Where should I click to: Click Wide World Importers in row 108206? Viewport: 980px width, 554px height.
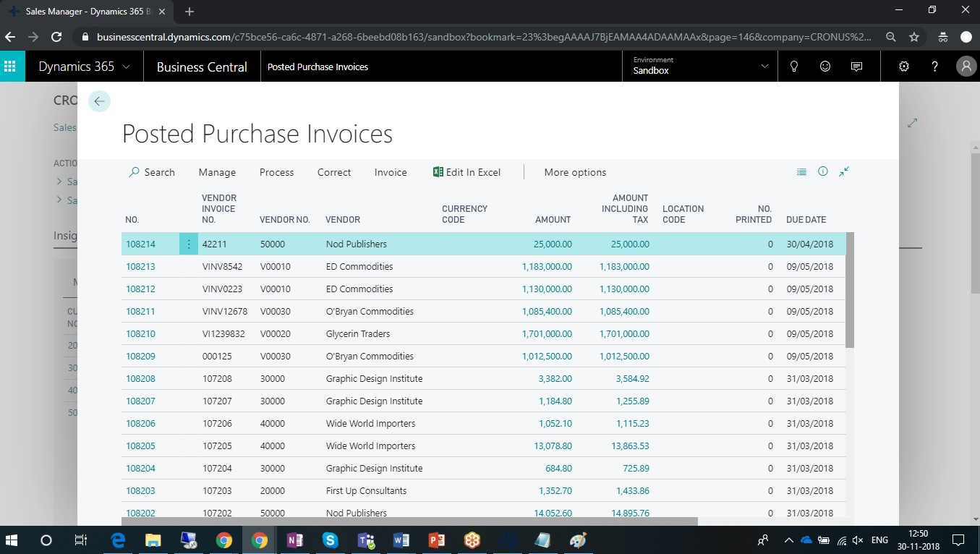[x=370, y=424]
